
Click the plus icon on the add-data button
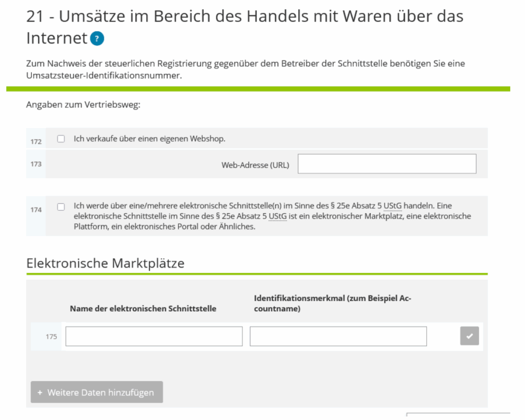tap(40, 392)
